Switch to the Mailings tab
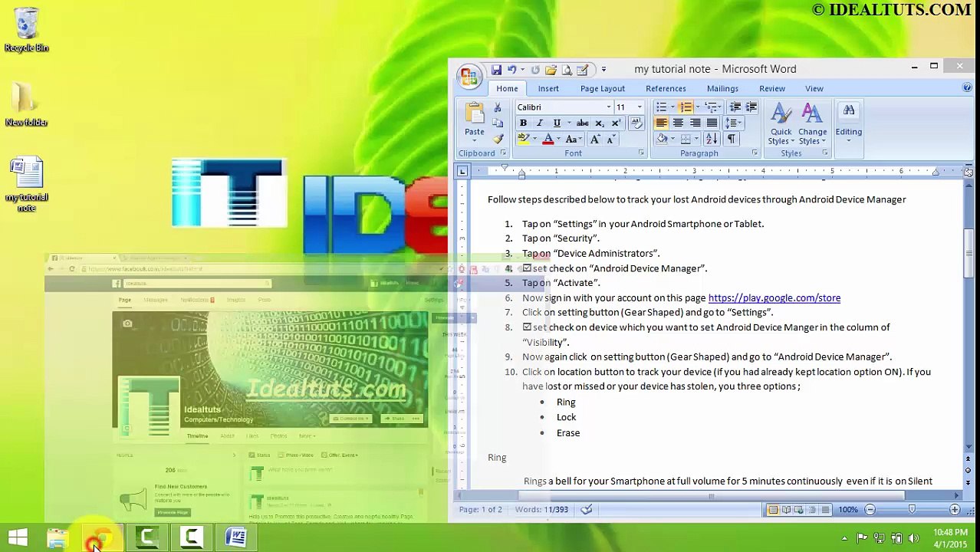The height and width of the screenshot is (552, 980). [x=722, y=89]
